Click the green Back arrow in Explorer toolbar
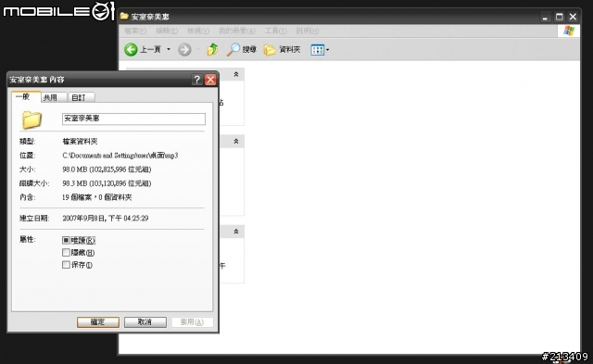 pyautogui.click(x=131, y=49)
